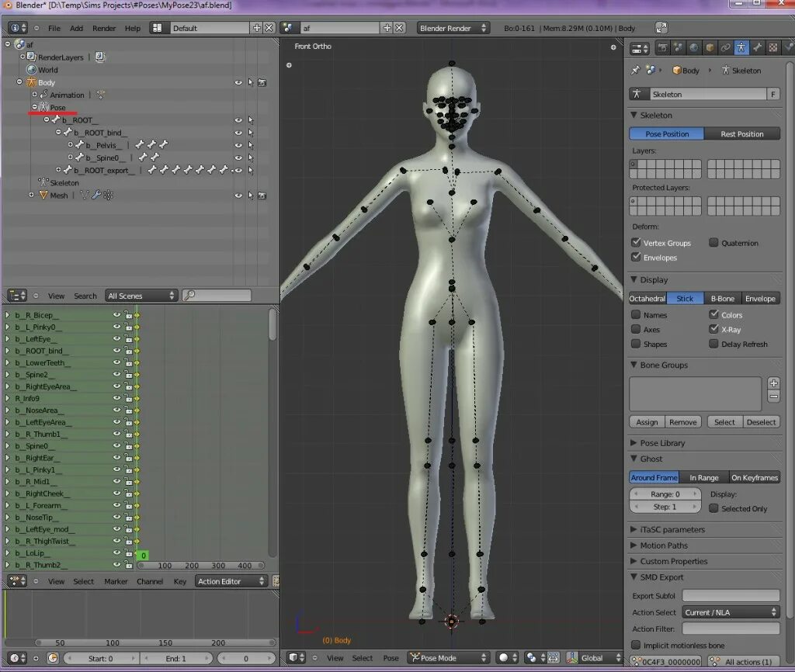Screen dimensions: 795x672
Task: Enable the Delay Refresh checkbox
Action: click(713, 344)
